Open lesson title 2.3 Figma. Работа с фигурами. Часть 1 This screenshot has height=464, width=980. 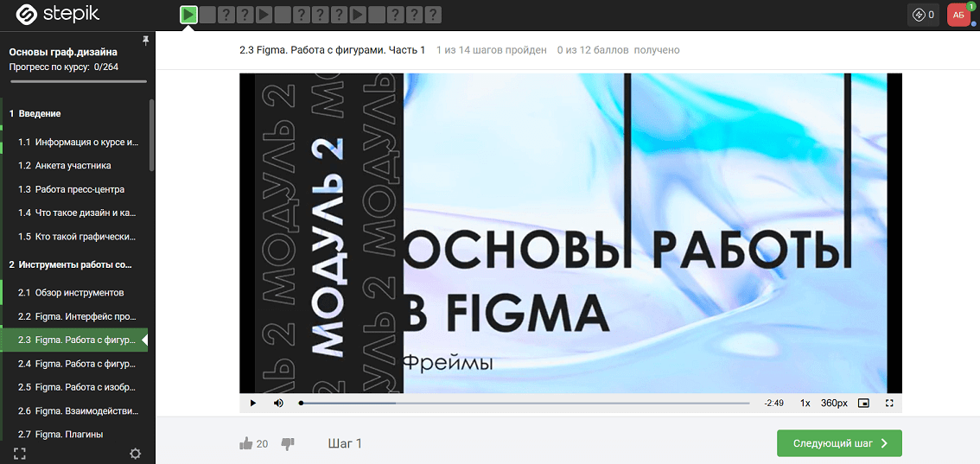pyautogui.click(x=333, y=50)
